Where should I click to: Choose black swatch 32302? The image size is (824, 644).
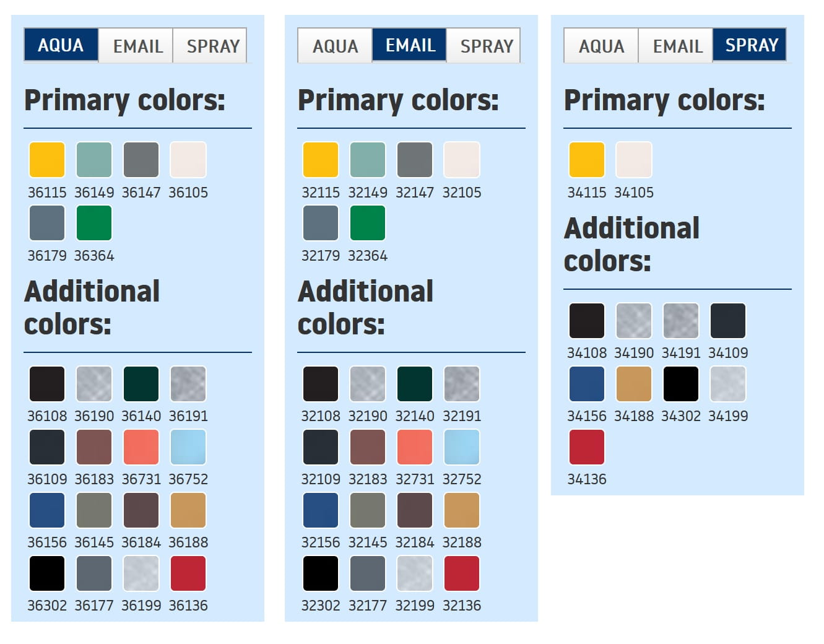[x=321, y=573]
